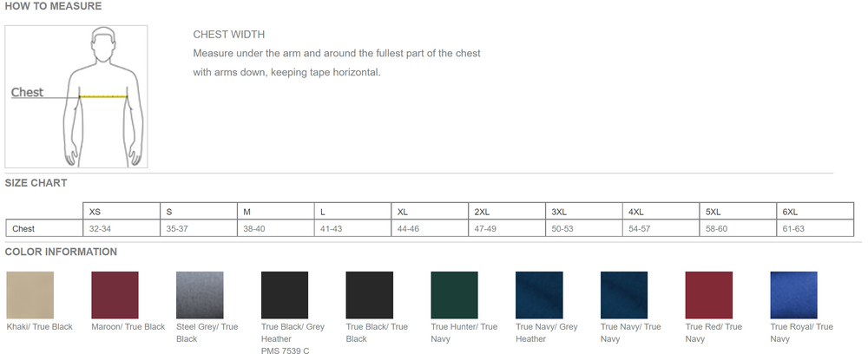Screen dimensions: 868x354
Task: Select the True Navy/True Navy swatch
Action: point(624,295)
